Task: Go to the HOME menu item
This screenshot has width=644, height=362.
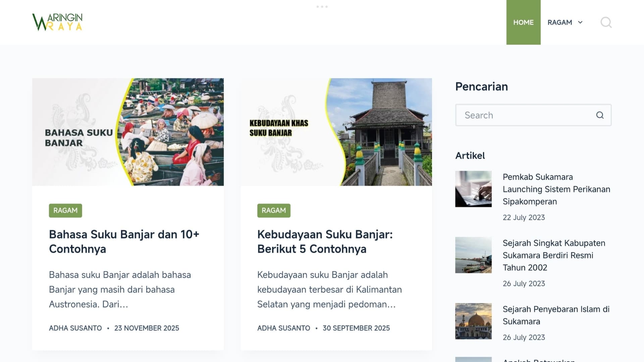Action: click(x=523, y=22)
